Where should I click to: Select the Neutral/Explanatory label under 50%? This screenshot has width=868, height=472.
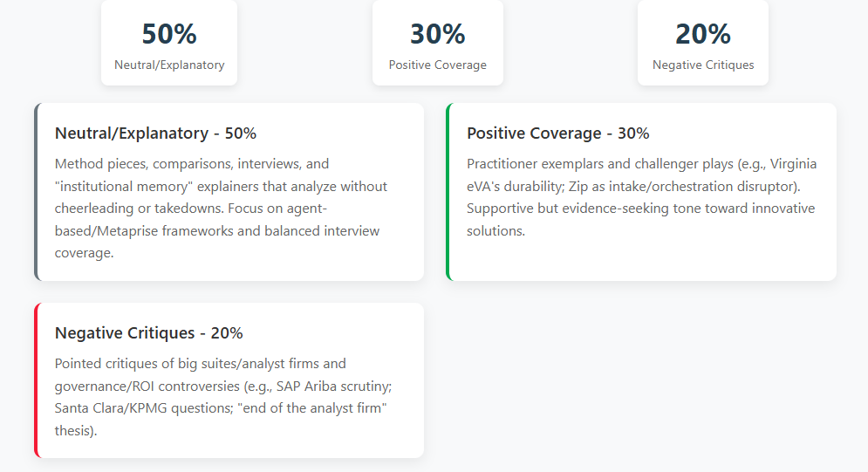coord(169,65)
